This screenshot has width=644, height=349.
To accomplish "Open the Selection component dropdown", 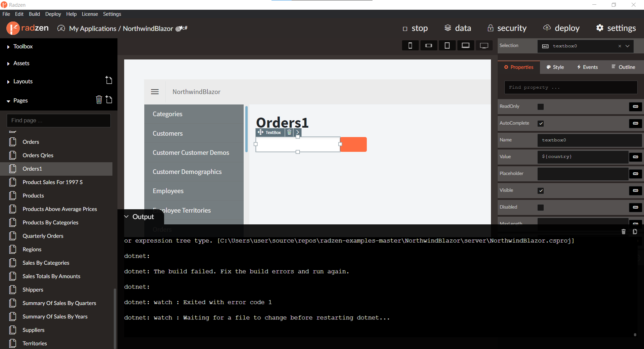I will coord(627,46).
